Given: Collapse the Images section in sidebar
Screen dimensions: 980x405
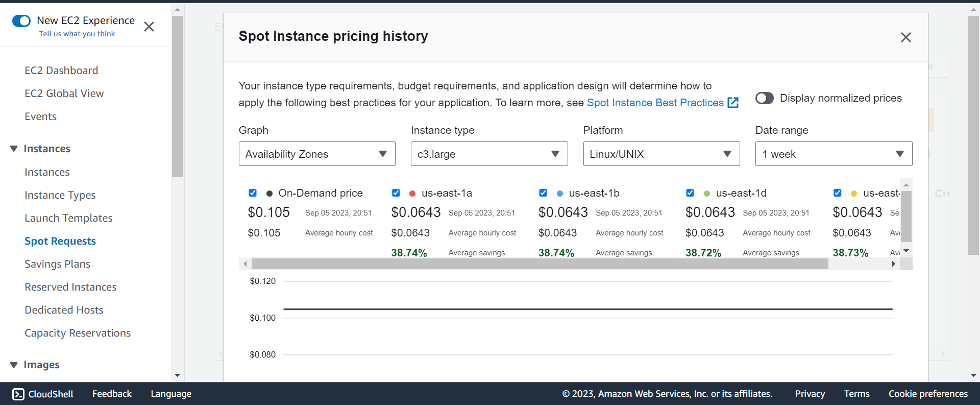Looking at the screenshot, I should coord(14,365).
